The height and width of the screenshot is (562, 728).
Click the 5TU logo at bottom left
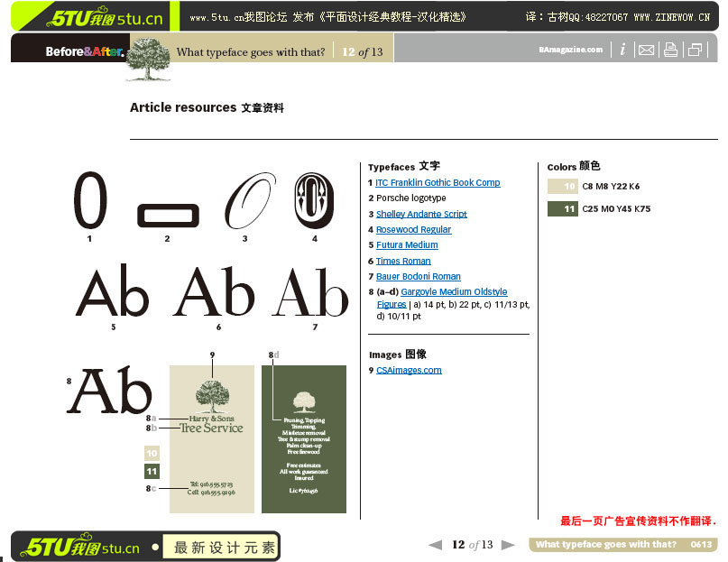(83, 546)
